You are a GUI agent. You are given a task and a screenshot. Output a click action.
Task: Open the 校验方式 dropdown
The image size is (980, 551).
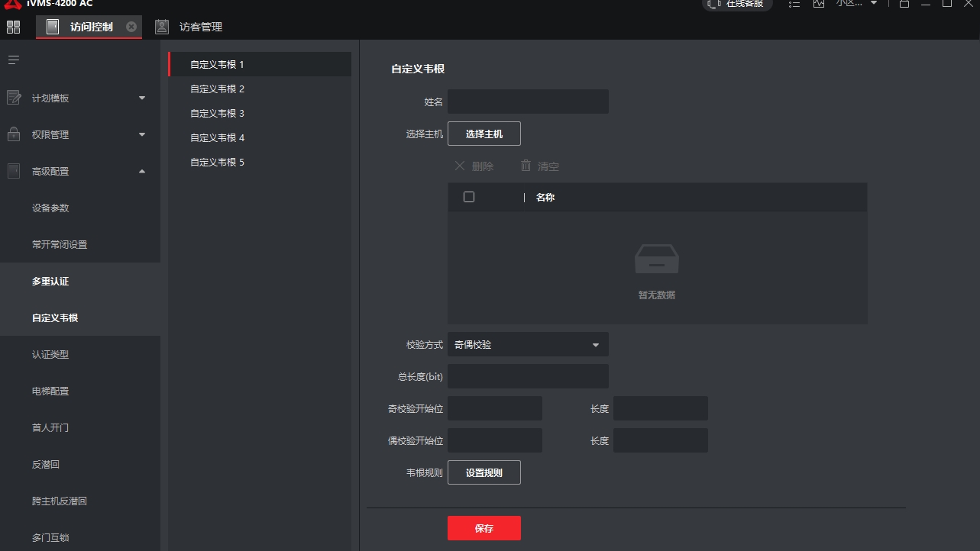(528, 344)
